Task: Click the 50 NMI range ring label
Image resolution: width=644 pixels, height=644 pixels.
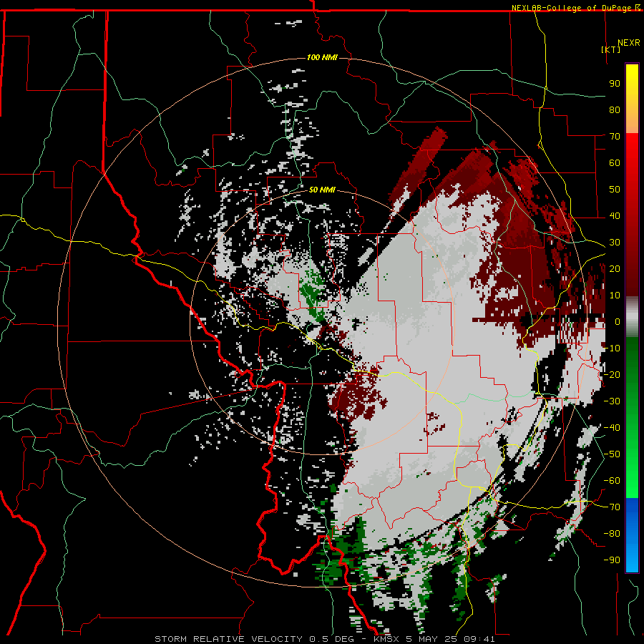Action: (322, 190)
